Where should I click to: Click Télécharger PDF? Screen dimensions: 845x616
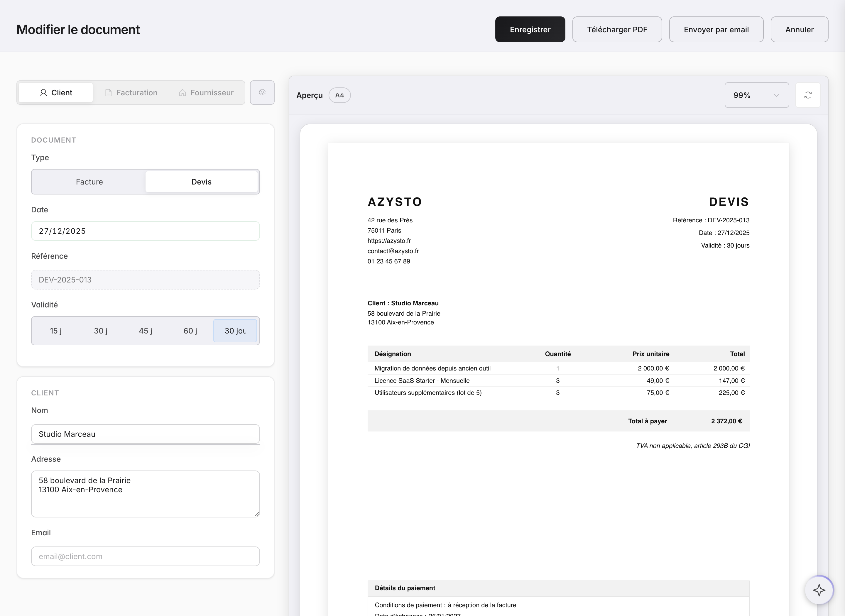coord(617,29)
